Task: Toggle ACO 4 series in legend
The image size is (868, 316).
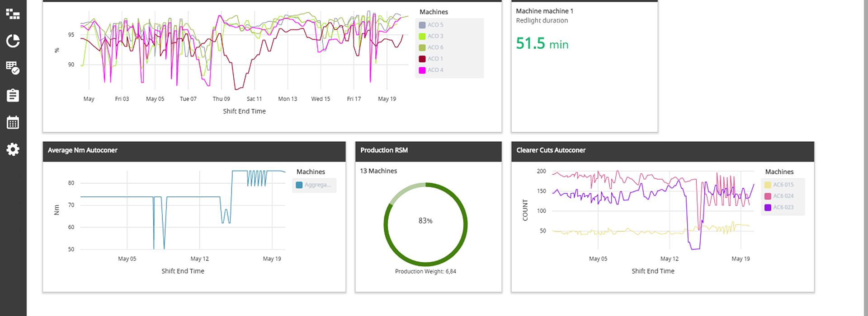Action: coord(431,70)
